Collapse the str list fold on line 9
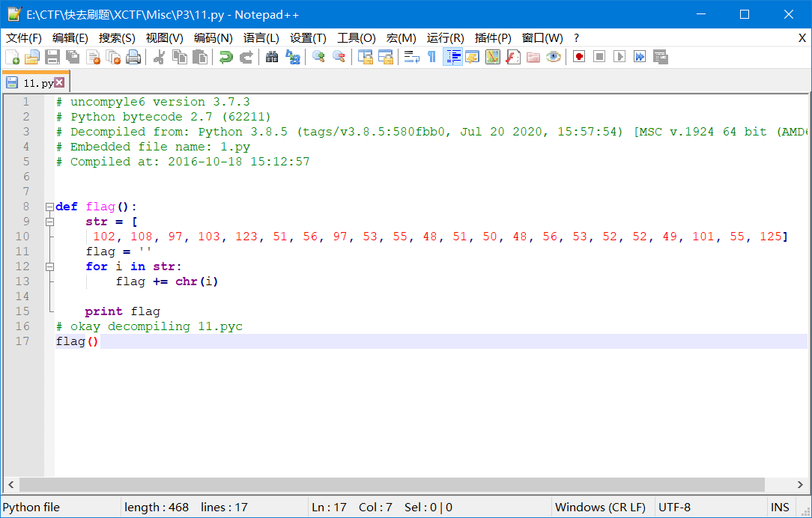 point(49,222)
